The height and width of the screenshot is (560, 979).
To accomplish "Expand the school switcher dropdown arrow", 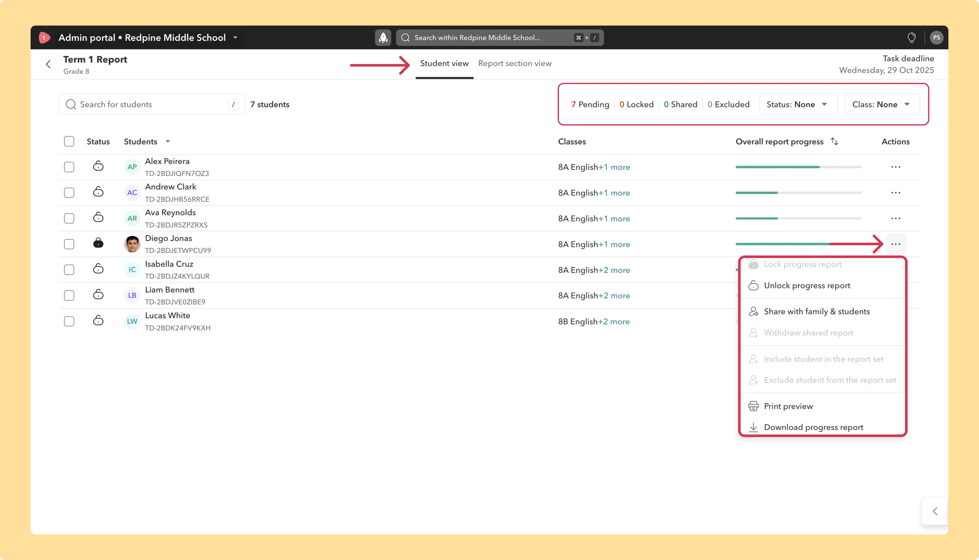I will (x=235, y=38).
